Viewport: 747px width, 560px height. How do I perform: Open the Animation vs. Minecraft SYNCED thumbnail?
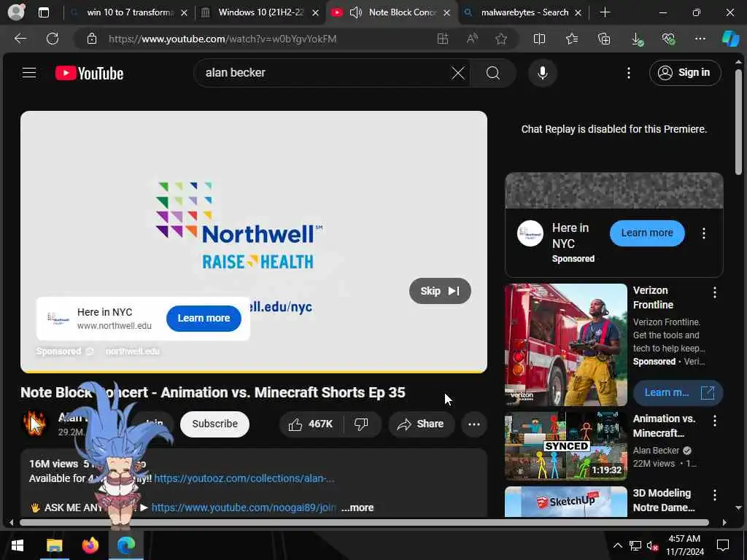coord(565,446)
